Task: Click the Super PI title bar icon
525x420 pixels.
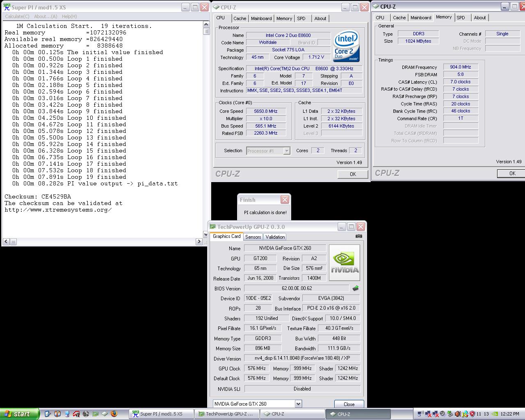Action: tap(7, 7)
